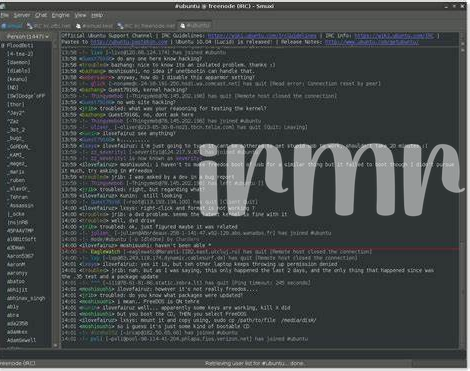Click the #ubuntu tab group-chat icon
Viewport: 470px width, 371px height.
(183, 26)
